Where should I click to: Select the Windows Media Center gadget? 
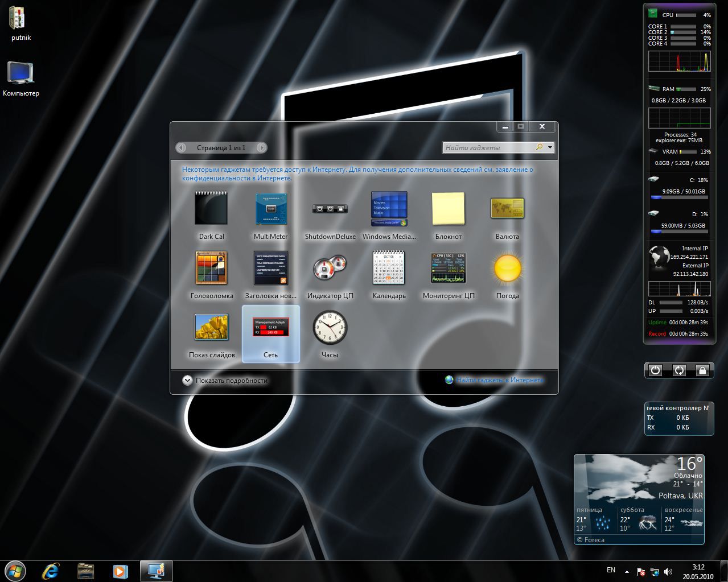[389, 208]
